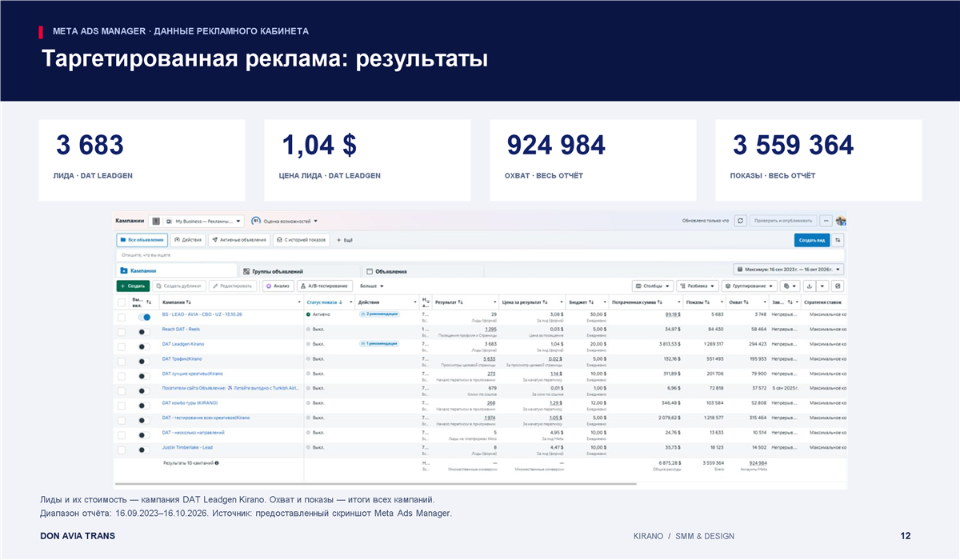Click the info icon beside 'Результаты 10 кампаний'

click(216, 463)
